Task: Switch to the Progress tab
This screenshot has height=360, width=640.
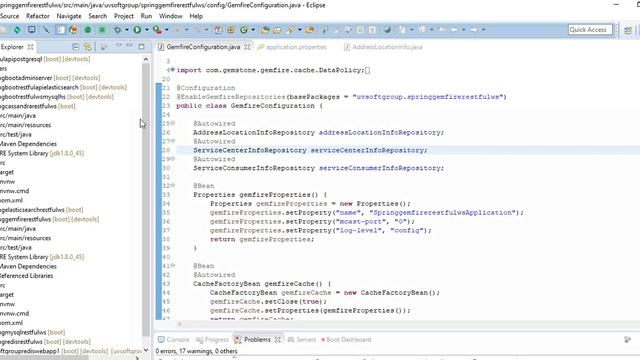Action: 212,340
